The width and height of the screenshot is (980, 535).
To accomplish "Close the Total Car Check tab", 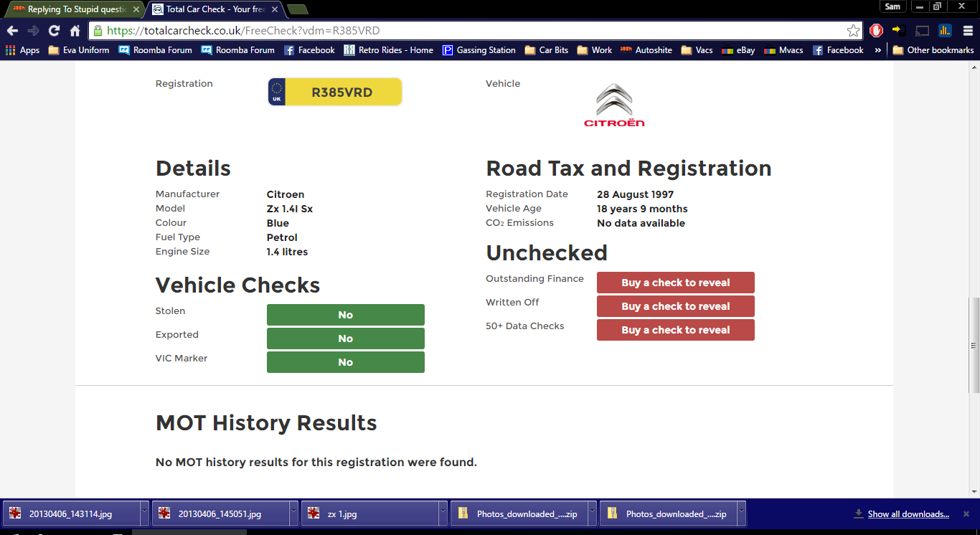I will pos(274,9).
